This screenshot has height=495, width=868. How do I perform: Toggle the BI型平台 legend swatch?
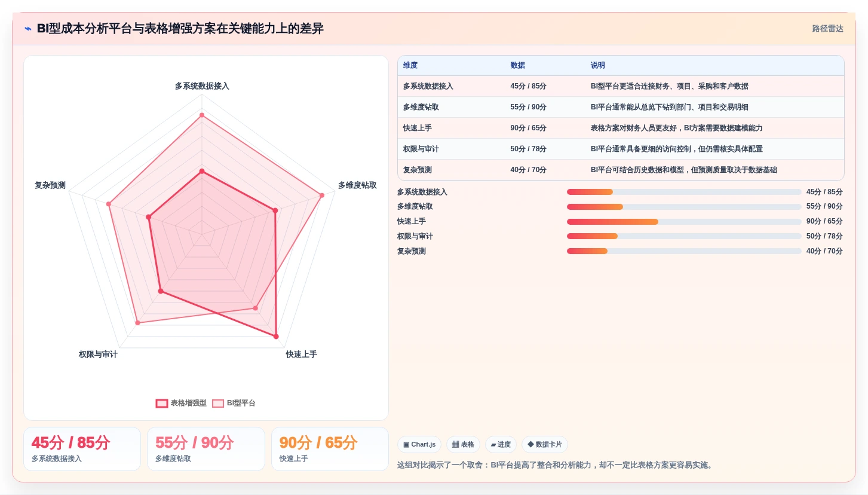(218, 404)
